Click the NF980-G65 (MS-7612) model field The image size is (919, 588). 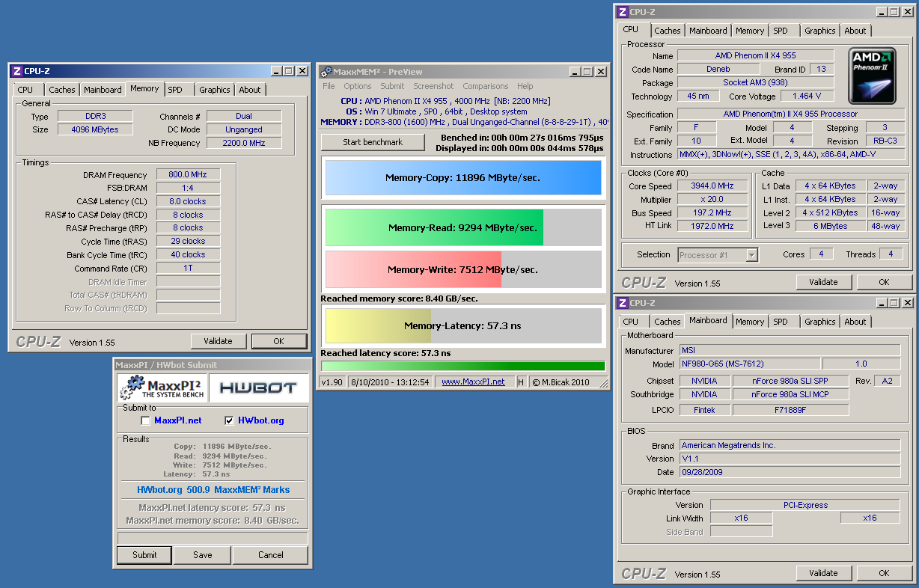click(749, 364)
